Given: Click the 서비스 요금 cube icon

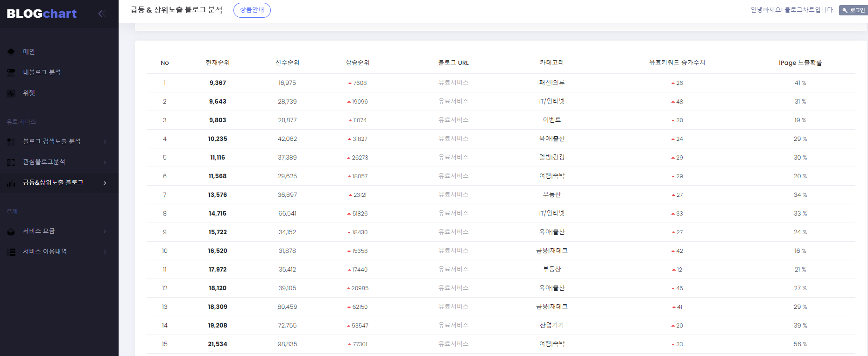Looking at the screenshot, I should tap(11, 231).
